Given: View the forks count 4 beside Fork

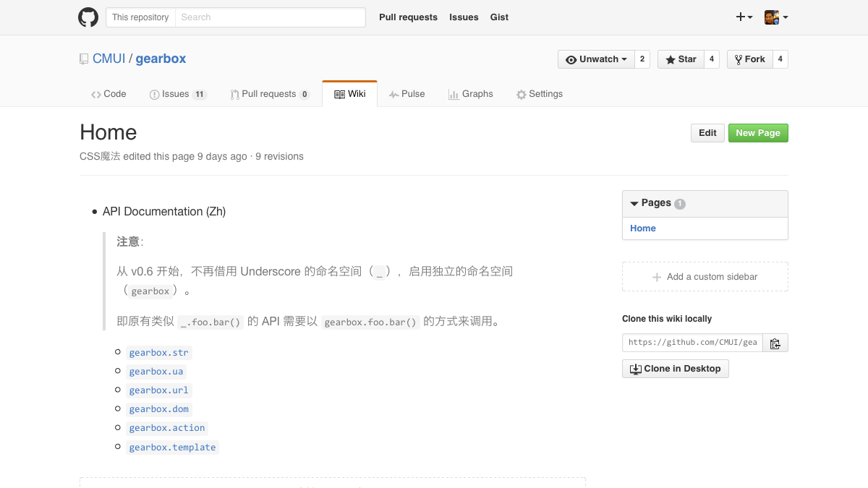Looking at the screenshot, I should point(780,59).
